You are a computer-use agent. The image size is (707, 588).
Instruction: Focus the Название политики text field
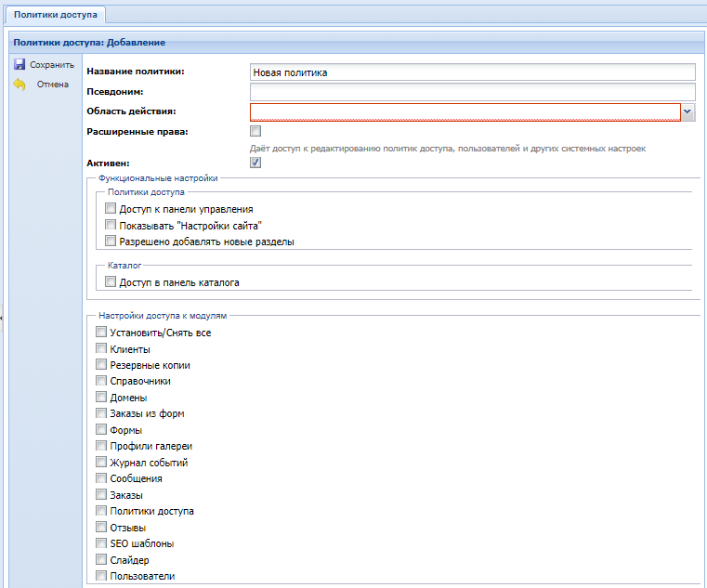pyautogui.click(x=472, y=72)
